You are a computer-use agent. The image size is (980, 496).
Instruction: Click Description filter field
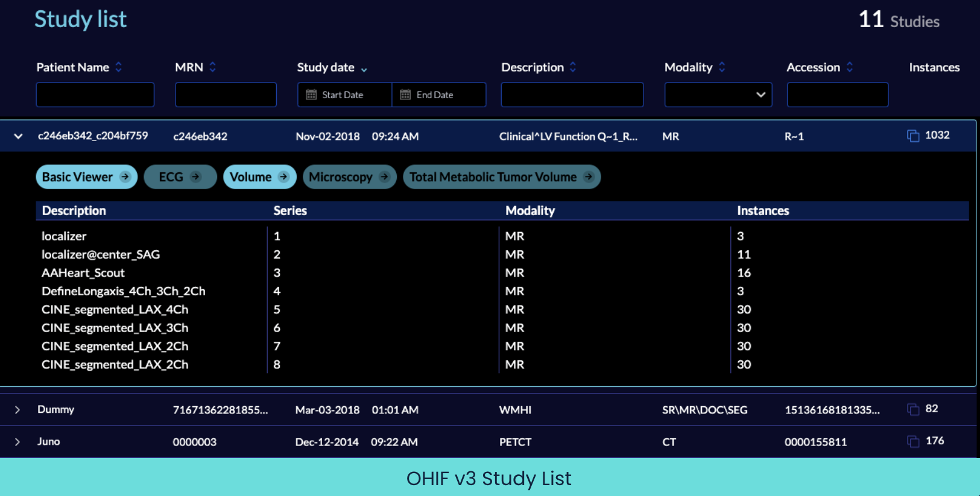click(572, 95)
